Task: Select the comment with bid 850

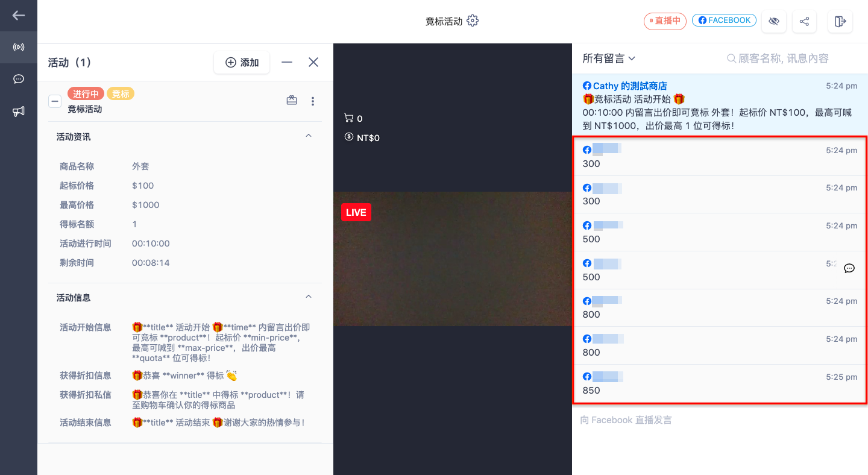Action: [x=720, y=383]
